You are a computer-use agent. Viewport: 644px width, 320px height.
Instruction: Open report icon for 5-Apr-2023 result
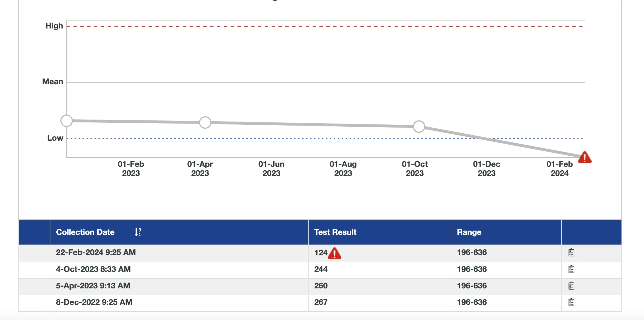571,286
